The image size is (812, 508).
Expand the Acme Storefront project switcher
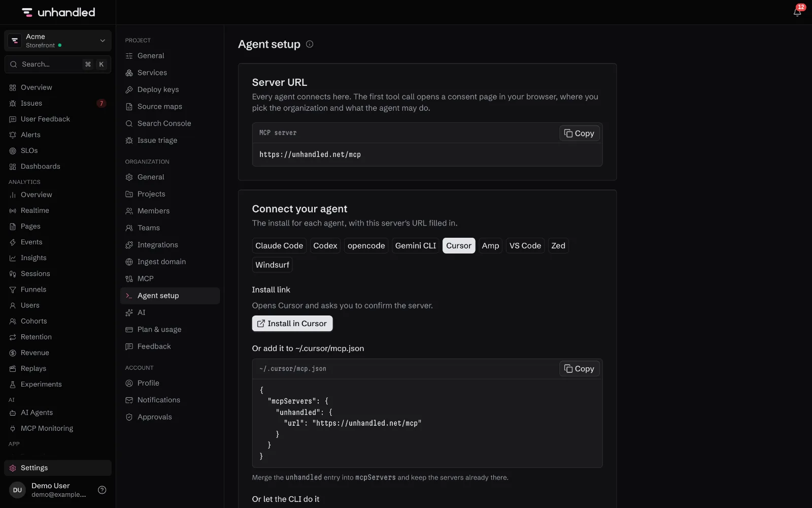pyautogui.click(x=58, y=41)
